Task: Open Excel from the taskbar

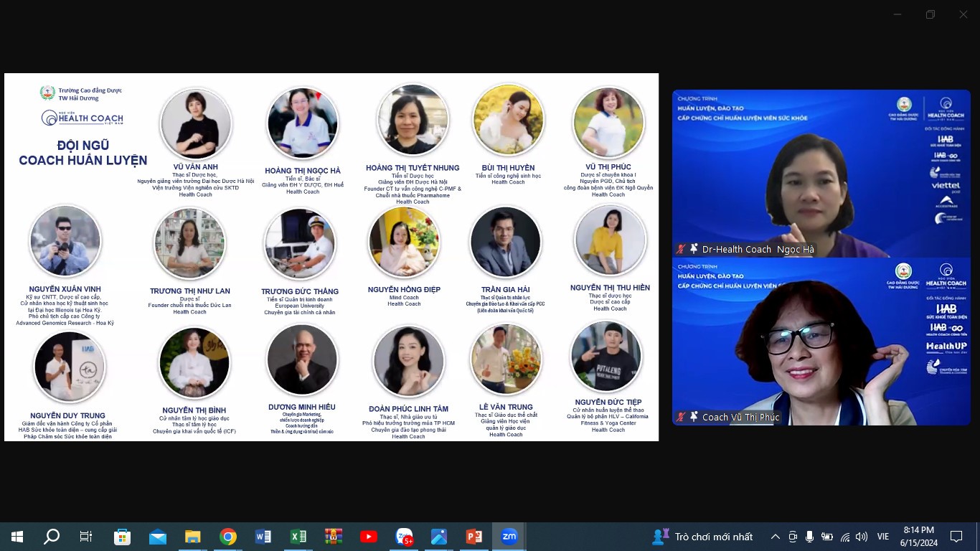Action: [x=298, y=537]
